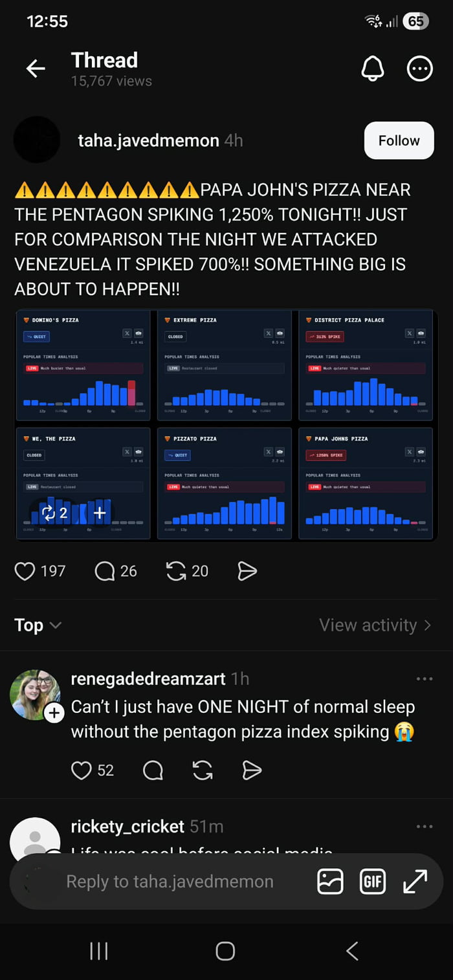453x980 pixels.
Task: Tap the back arrow in Thread header
Action: coord(36,69)
